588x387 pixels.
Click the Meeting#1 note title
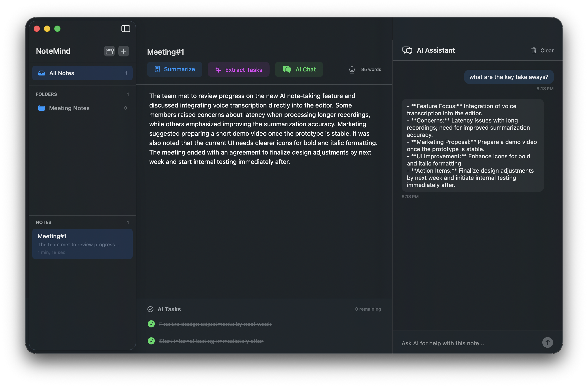click(166, 52)
